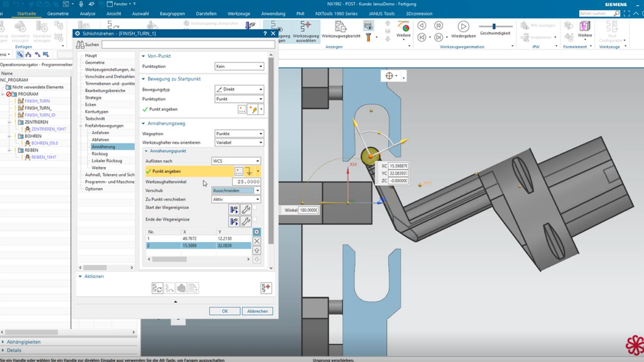Image resolution: width=644 pixels, height=362 pixels.
Task: Jump to next operation in animation
Action: point(438,37)
